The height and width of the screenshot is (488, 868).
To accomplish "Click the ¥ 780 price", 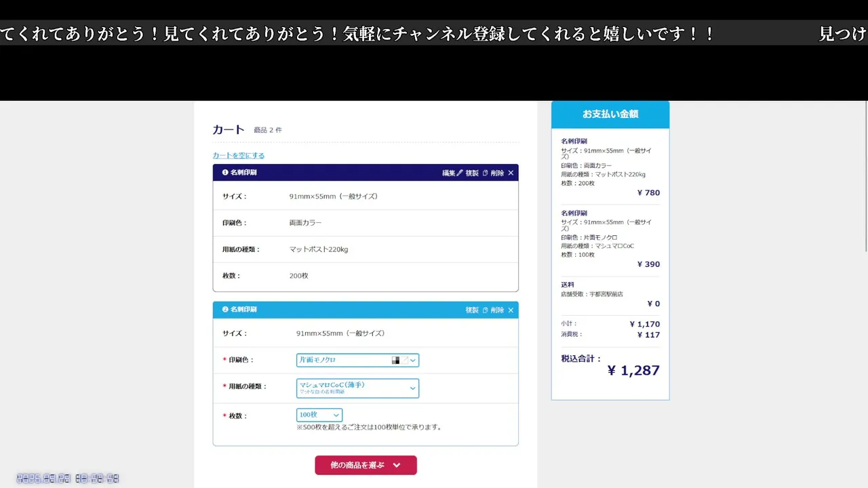I will [648, 192].
